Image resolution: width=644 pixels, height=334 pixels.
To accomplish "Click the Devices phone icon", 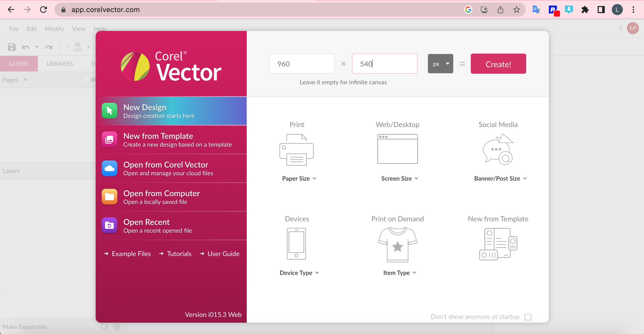I will tap(296, 244).
